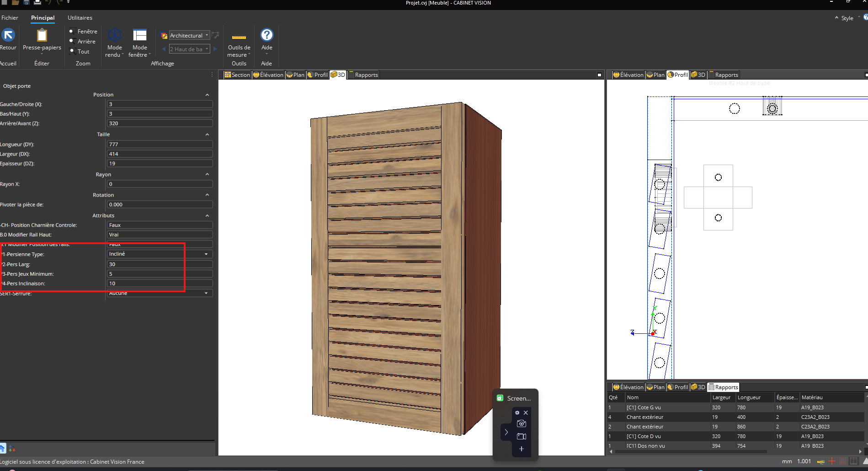Select the Fenêtre zoom option
Image resolution: width=868 pixels, height=471 pixels.
[83, 32]
